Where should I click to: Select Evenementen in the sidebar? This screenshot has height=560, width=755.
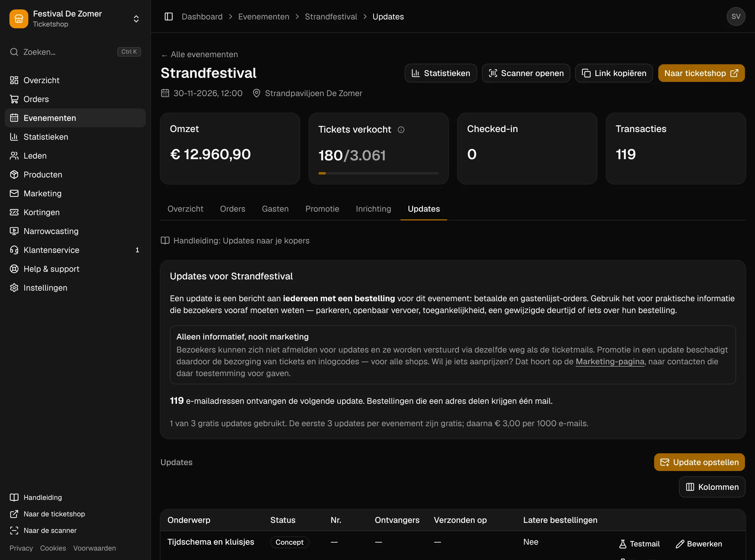click(75, 118)
